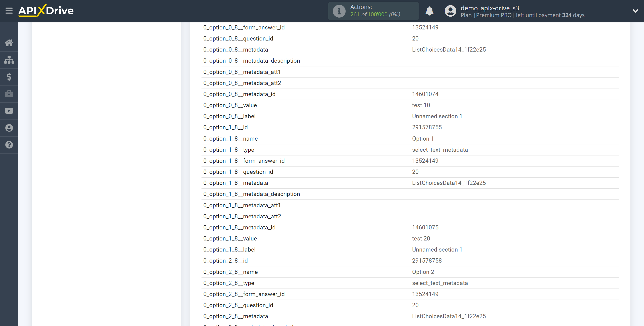This screenshot has width=644, height=326.
Task: Click 0_option_0_8__metadata_att2 row
Action: point(410,83)
